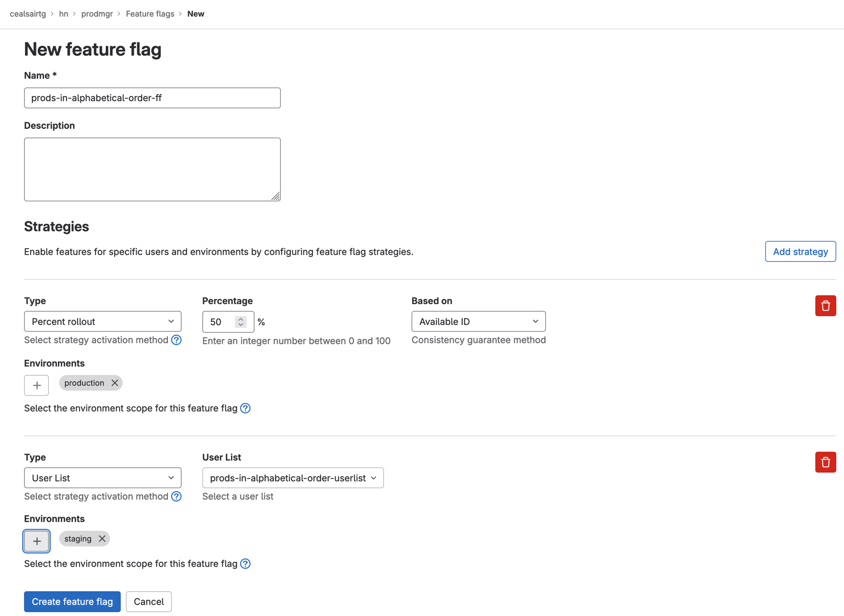
Task: Open the User List type dropdown
Action: coord(103,478)
